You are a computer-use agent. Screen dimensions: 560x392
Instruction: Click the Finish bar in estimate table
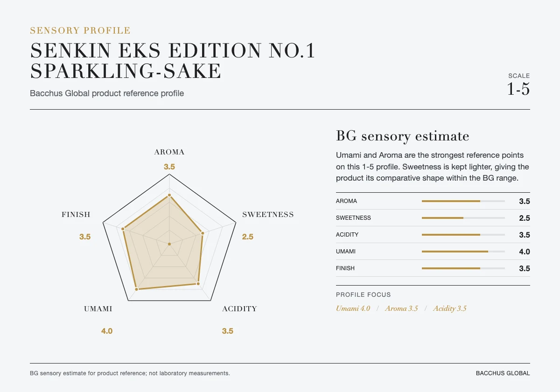(463, 268)
